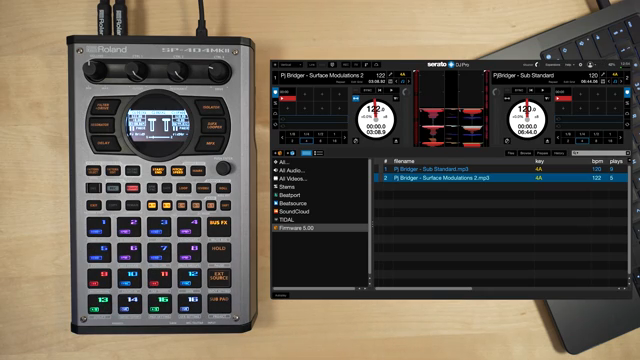This screenshot has width=640, height=360.
Task: Open the library search options dropdown
Action: [x=576, y=153]
